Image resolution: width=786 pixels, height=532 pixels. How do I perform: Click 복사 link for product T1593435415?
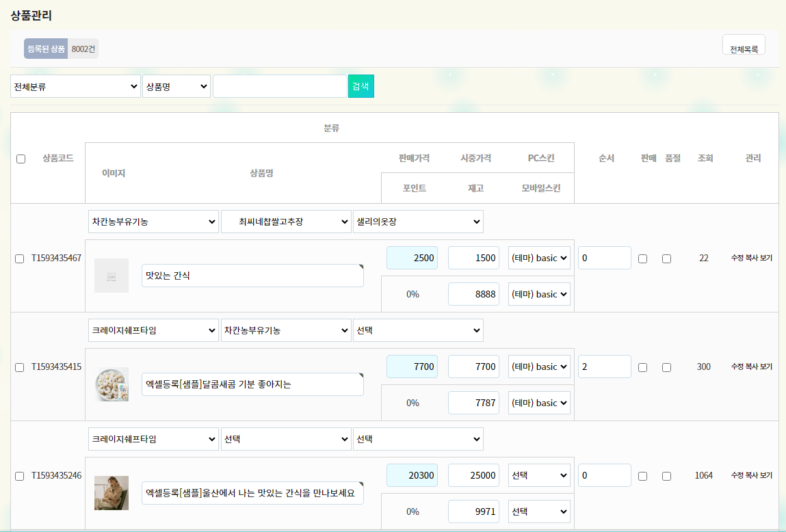(752, 367)
